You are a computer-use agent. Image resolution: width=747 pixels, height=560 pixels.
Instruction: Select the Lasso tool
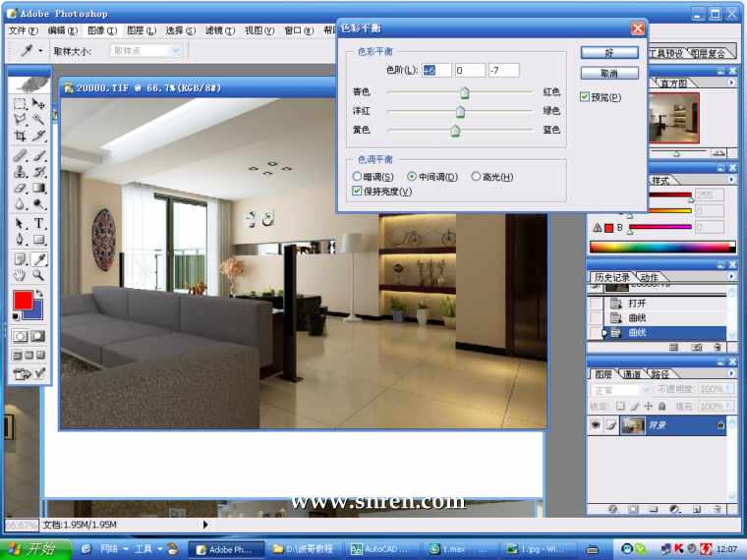20,120
